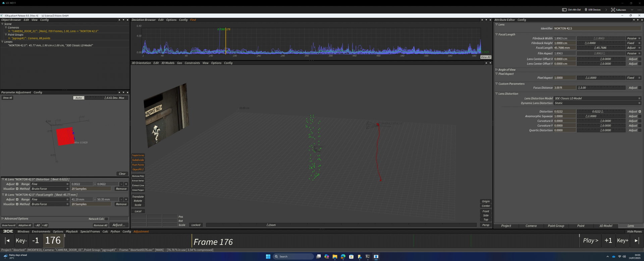Screen dimensions: 644x261
Task: Jump to first frame using start arrow
Action: (7, 241)
